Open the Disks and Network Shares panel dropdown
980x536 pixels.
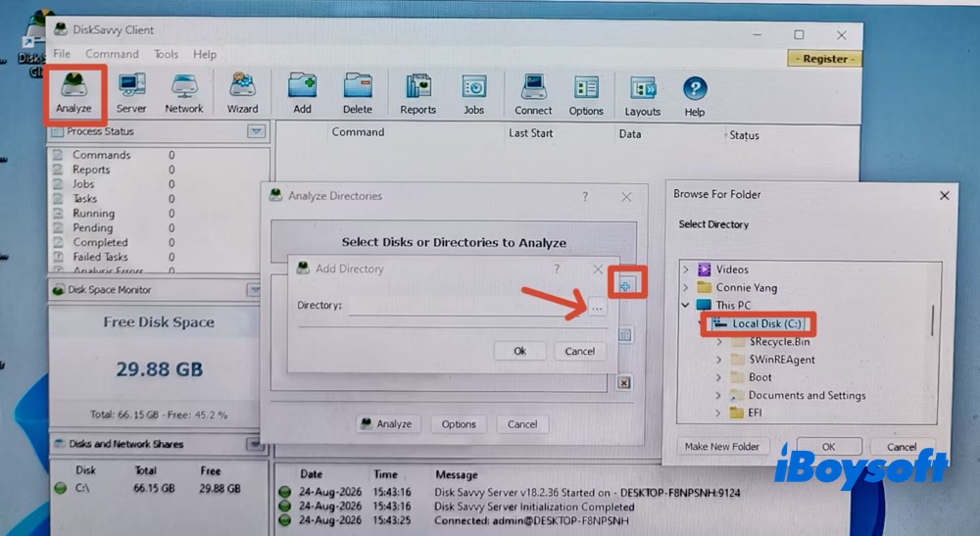254,444
